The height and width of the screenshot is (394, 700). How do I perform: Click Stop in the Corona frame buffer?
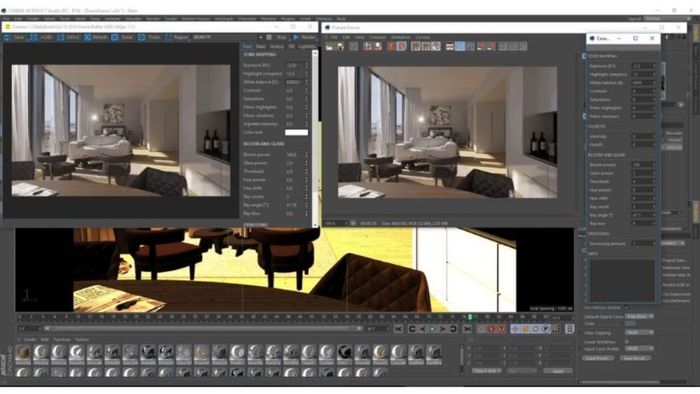click(277, 37)
